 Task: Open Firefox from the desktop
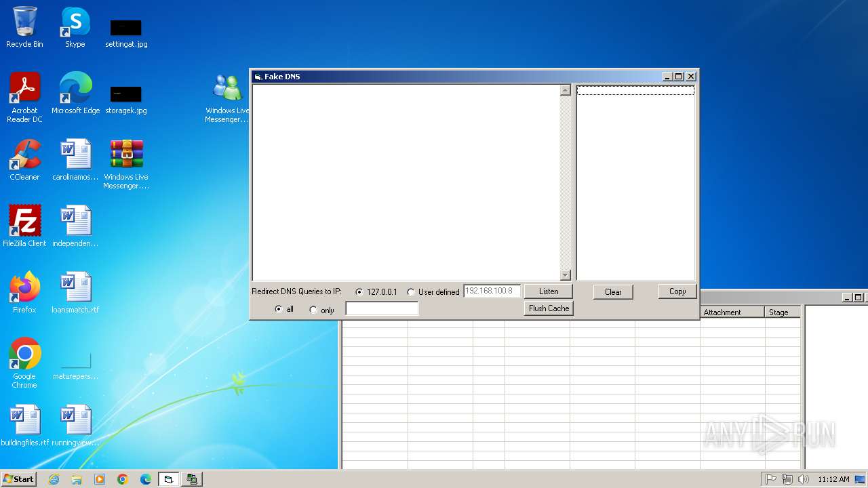[x=24, y=292]
